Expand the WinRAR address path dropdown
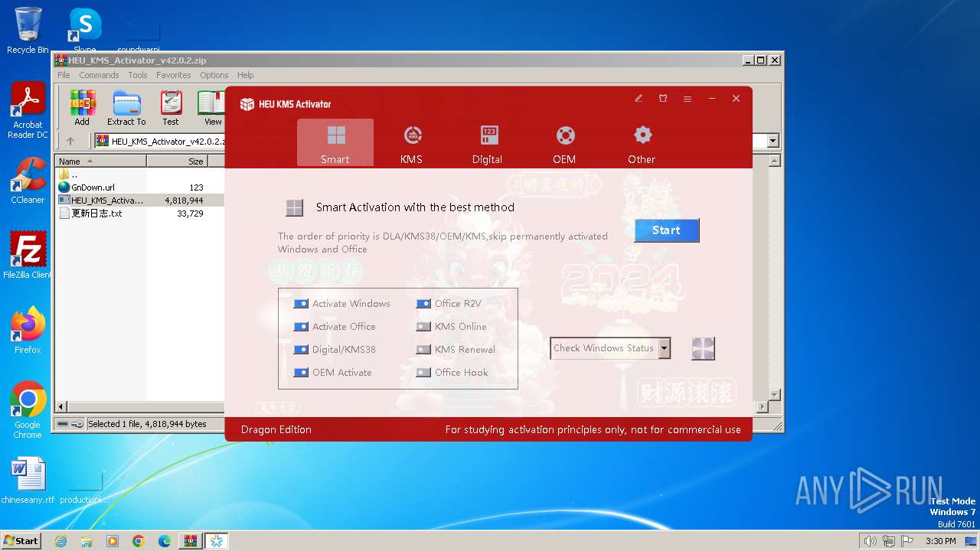The image size is (980, 551). (x=773, y=141)
